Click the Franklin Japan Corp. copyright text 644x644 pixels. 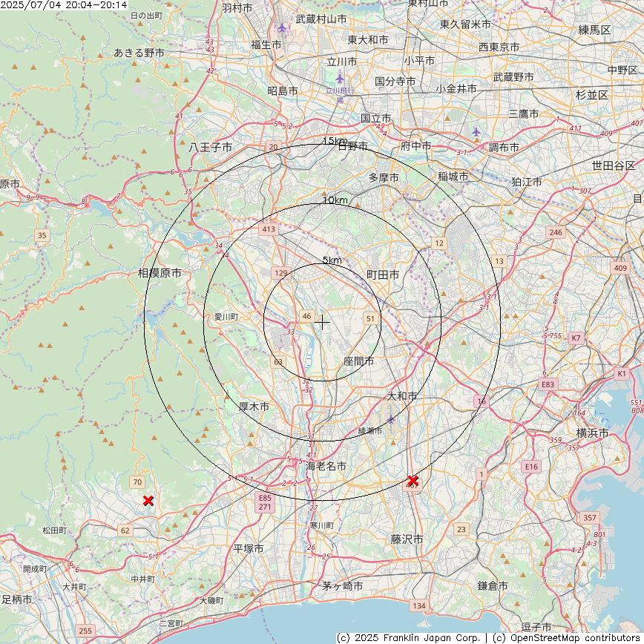(x=408, y=638)
